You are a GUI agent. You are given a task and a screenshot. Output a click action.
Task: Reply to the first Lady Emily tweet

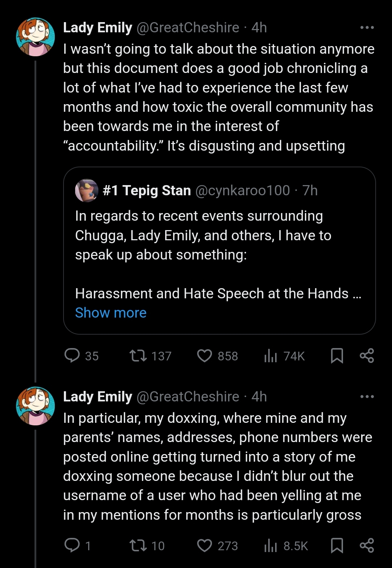pyautogui.click(x=72, y=356)
